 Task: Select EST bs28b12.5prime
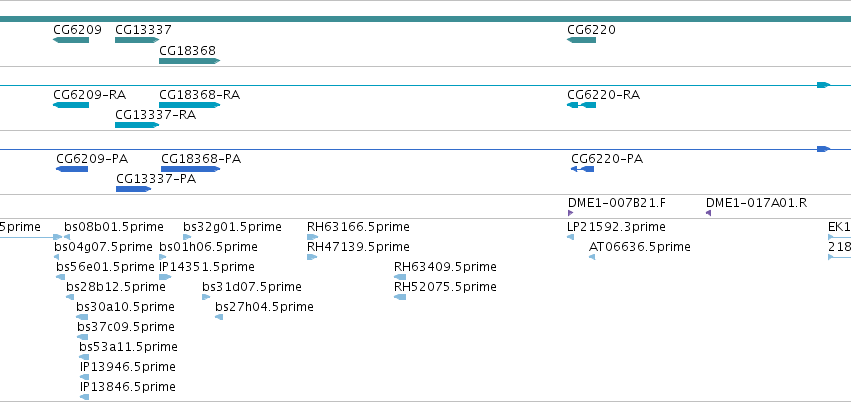pyautogui.click(x=70, y=297)
